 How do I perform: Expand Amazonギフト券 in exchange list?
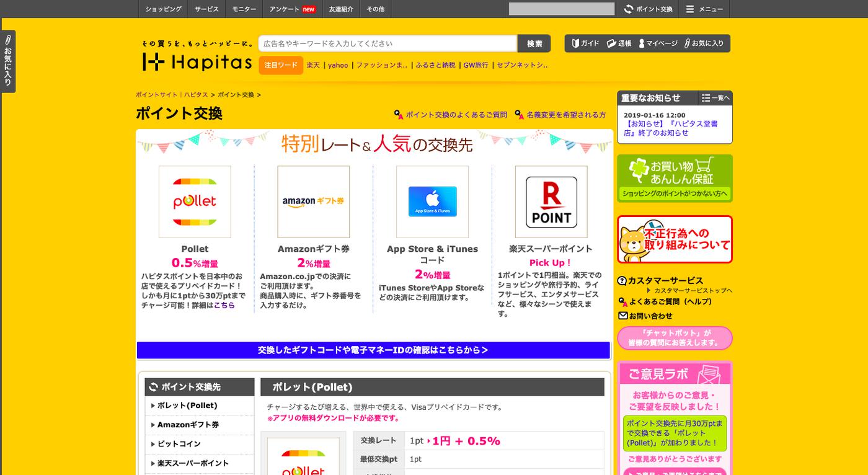pyautogui.click(x=200, y=425)
